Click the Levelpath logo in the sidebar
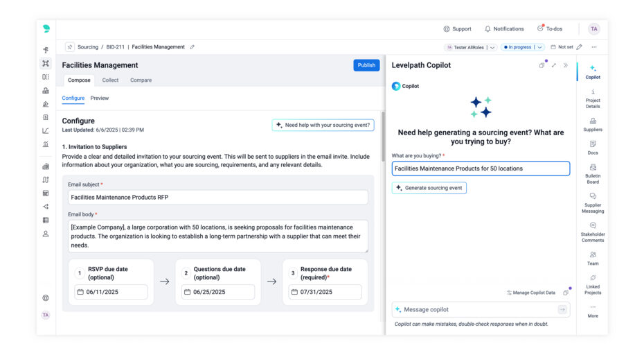The image size is (644, 355). pos(46,28)
